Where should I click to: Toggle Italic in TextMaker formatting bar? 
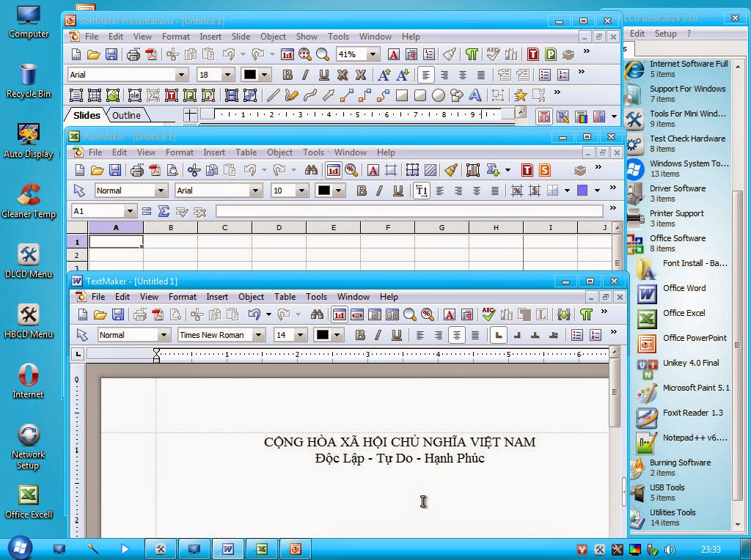click(x=378, y=335)
